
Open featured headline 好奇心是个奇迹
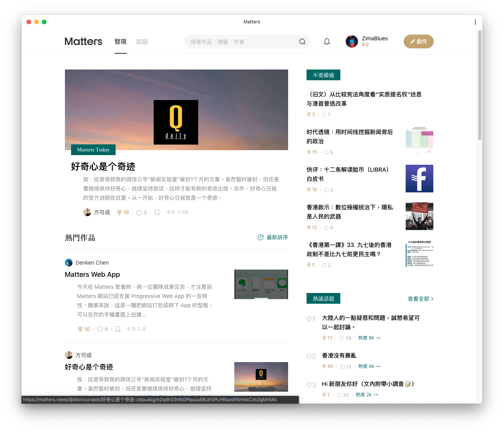pyautogui.click(x=103, y=167)
